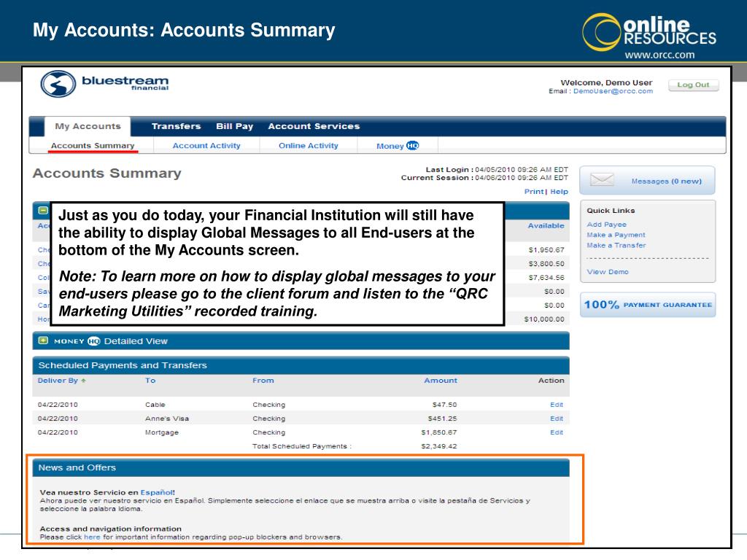Click the News and Offers header
The image size is (747, 560).
pos(301,467)
